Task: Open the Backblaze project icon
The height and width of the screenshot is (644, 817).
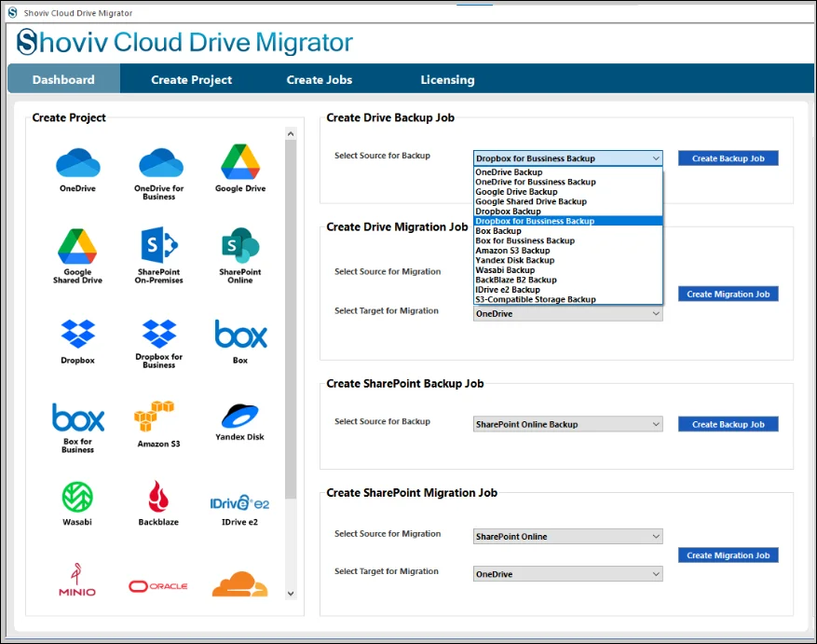Action: 158,497
